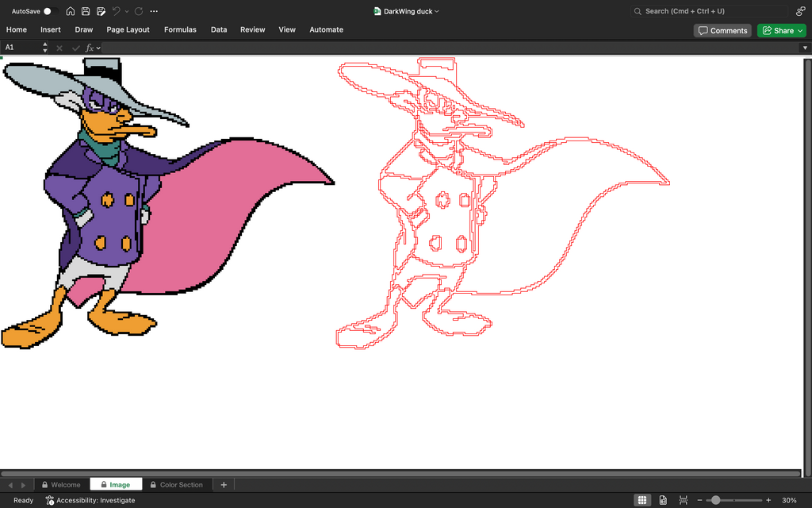This screenshot has width=812, height=508.
Task: Click the Undo arrow
Action: pyautogui.click(x=117, y=11)
